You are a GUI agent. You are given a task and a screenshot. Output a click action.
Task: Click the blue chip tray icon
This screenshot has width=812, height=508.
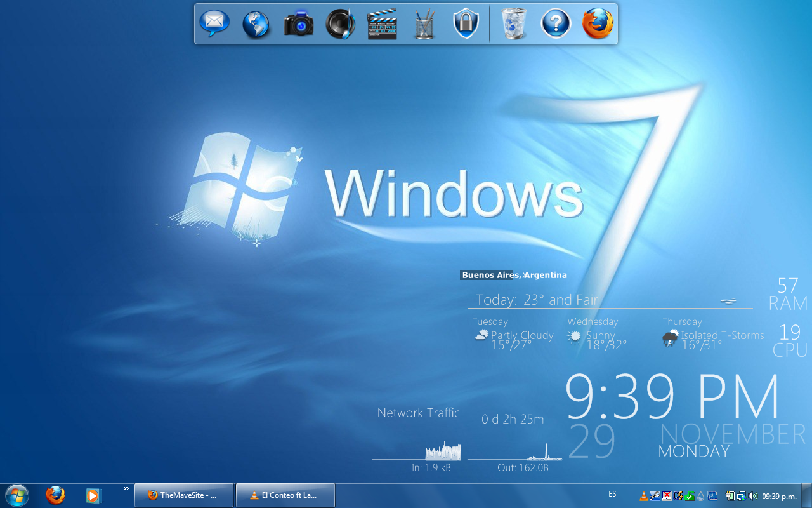pos(713,496)
